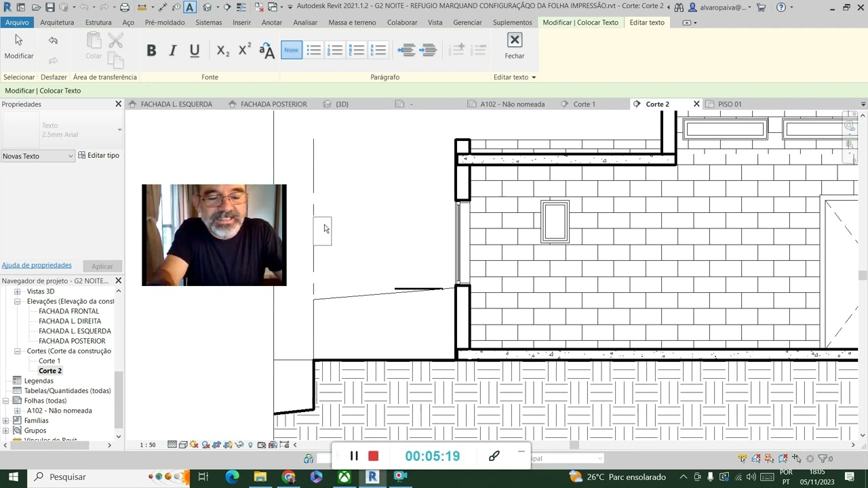Screen dimensions: 868x488
Task: Expand Famílias tree node
Action: coord(6,421)
